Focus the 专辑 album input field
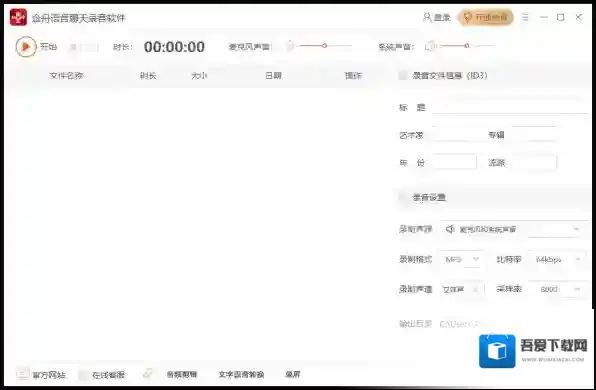Viewport: 596px width, 390px height. coord(534,134)
